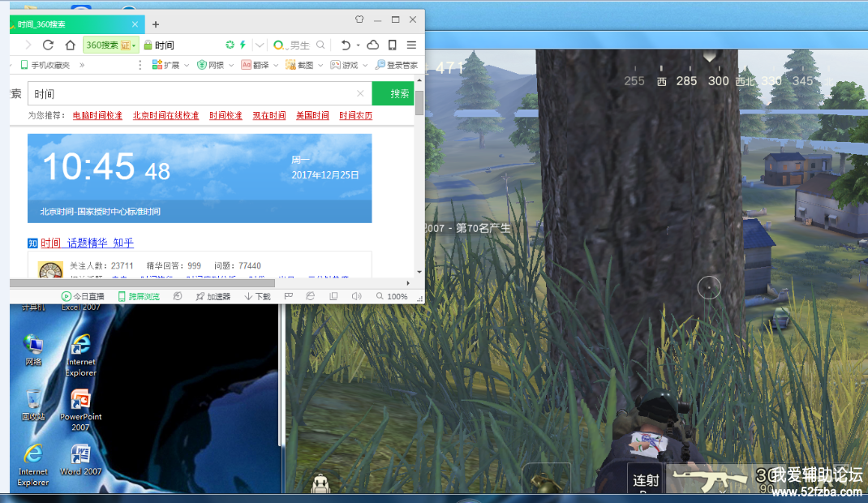Tap the backpack icon in the game
Image resolution: width=868 pixels, height=503 pixels.
point(320,484)
